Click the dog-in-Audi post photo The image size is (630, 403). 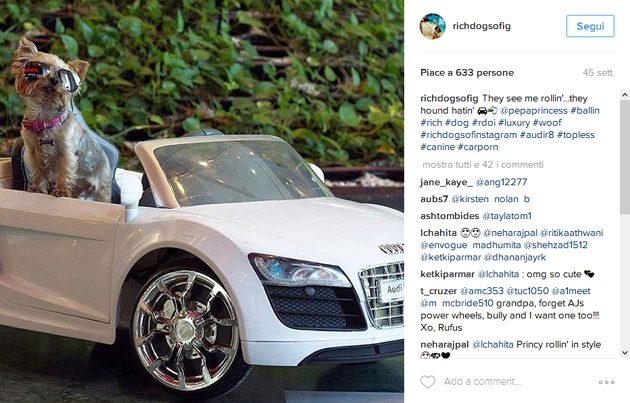coord(202,201)
